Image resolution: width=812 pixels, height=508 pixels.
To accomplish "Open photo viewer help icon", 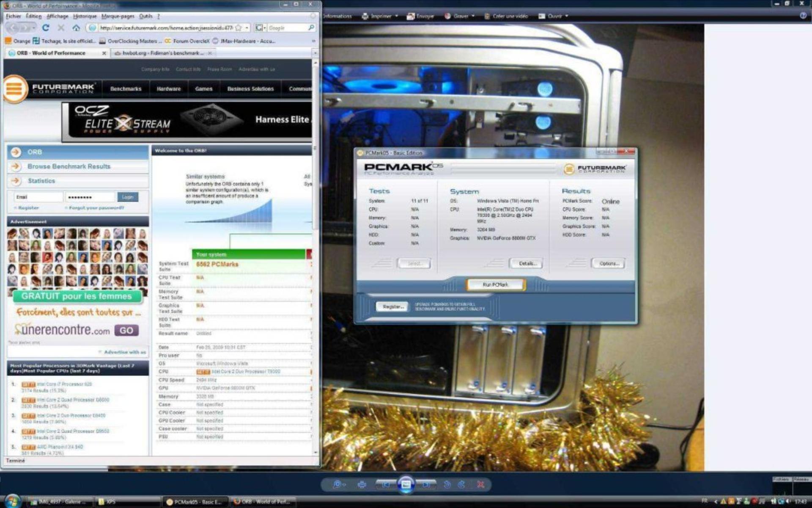I will [803, 16].
